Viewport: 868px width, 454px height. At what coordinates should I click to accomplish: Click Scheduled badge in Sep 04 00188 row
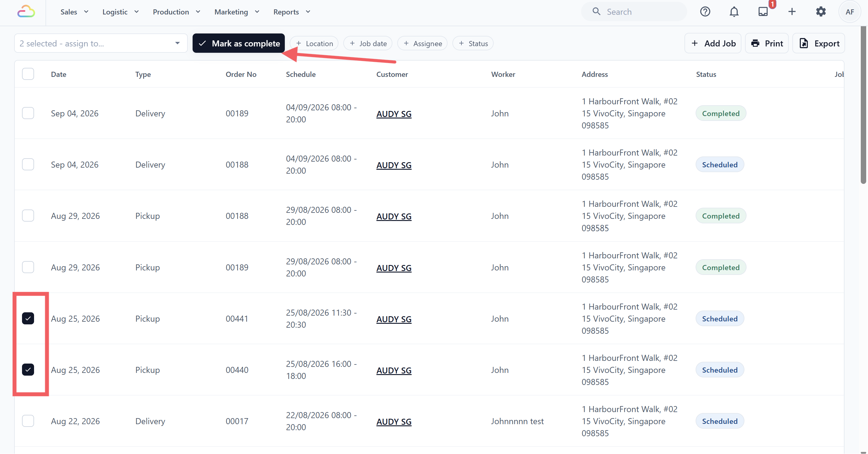click(720, 165)
